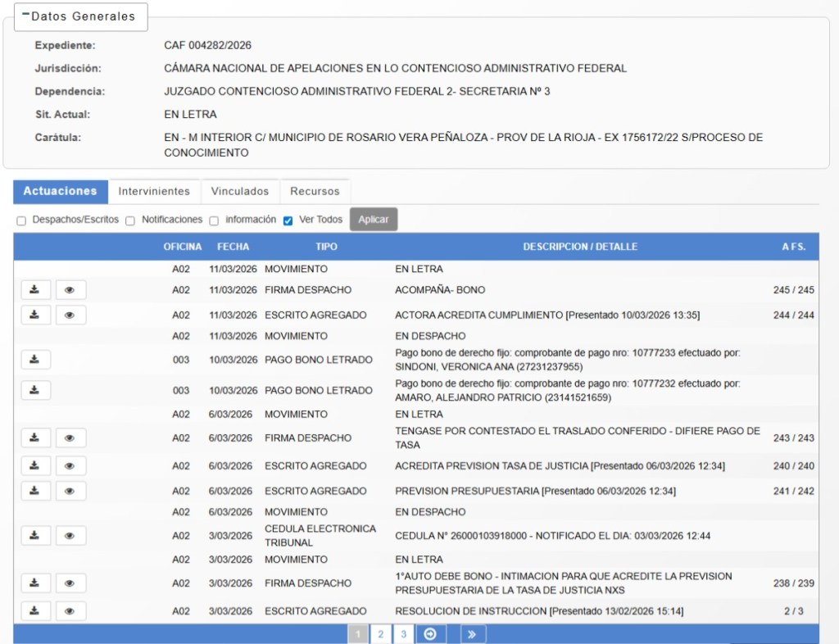
Task: Download pago bono comprobante 10777233
Action: pyautogui.click(x=36, y=360)
